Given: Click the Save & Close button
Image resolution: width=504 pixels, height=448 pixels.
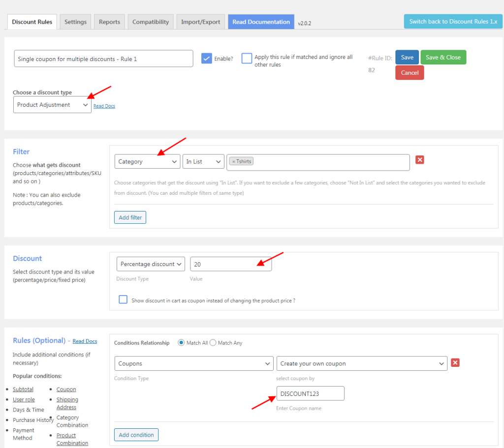Looking at the screenshot, I should coord(443,58).
